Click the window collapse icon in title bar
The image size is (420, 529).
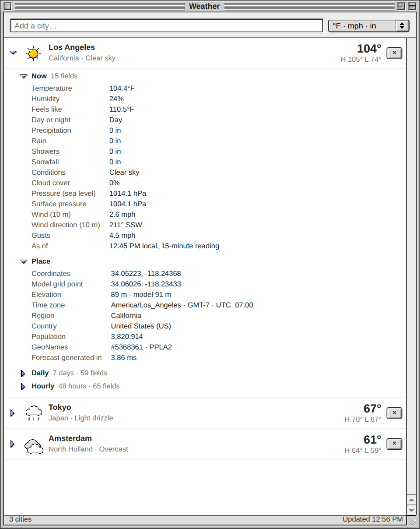click(x=412, y=6)
